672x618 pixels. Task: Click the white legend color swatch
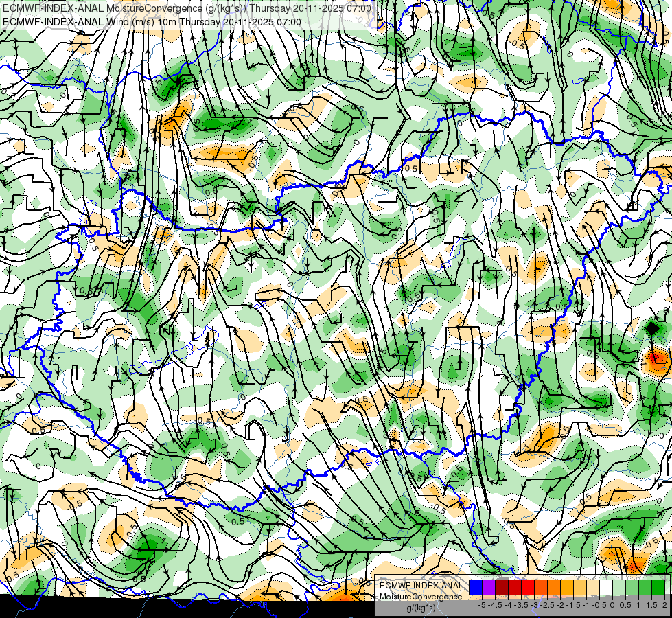[606, 588]
